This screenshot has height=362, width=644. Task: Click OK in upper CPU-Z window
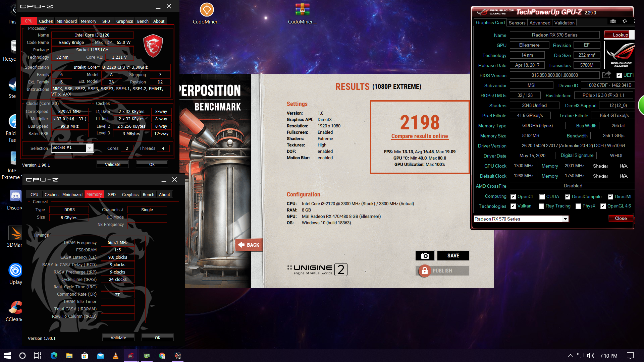tap(152, 164)
